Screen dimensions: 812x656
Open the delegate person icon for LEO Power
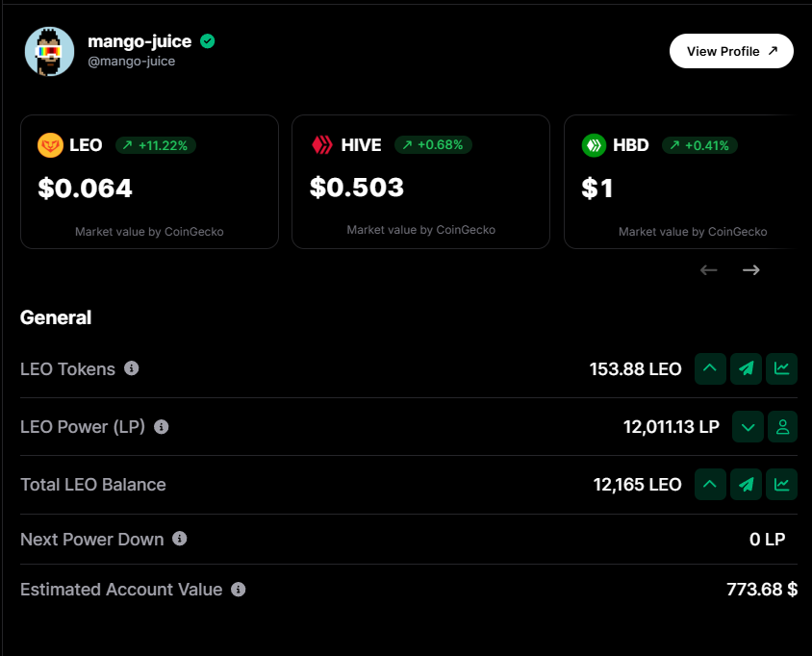pos(782,427)
